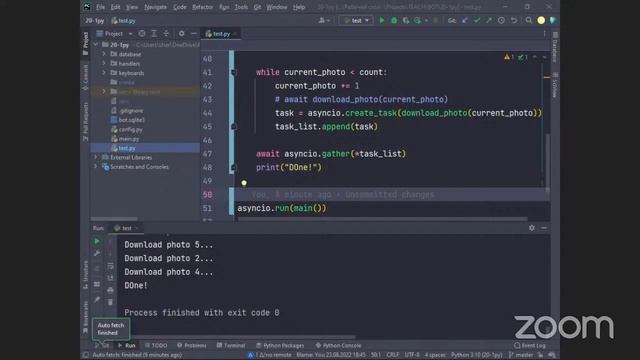640x360 pixels.
Task: Push commits with the green arrow icon
Action: (x=489, y=20)
